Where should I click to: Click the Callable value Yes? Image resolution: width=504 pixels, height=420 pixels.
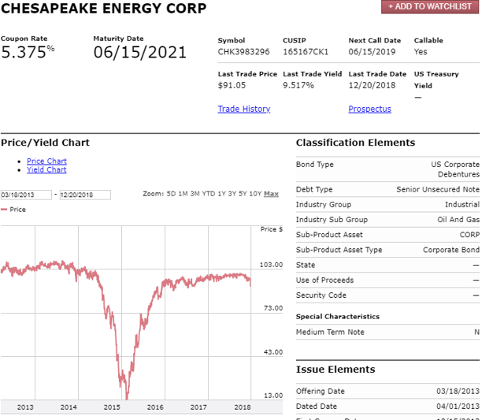pyautogui.click(x=421, y=52)
